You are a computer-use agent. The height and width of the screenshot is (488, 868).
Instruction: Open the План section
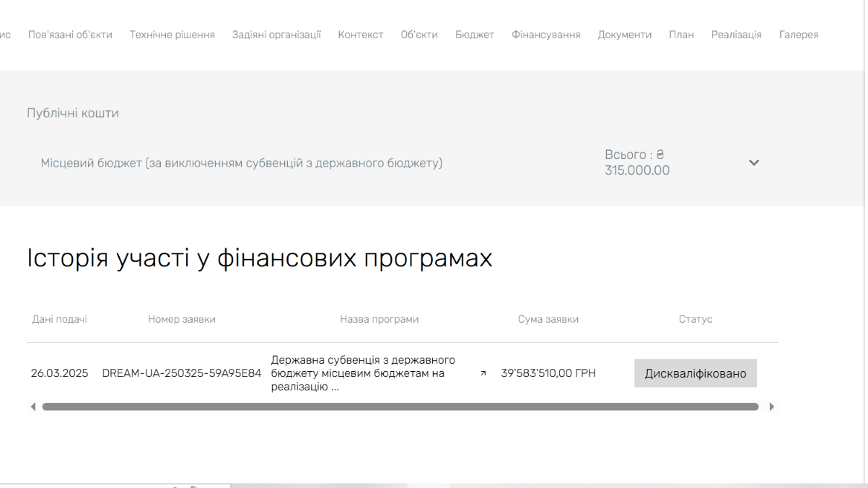click(681, 35)
